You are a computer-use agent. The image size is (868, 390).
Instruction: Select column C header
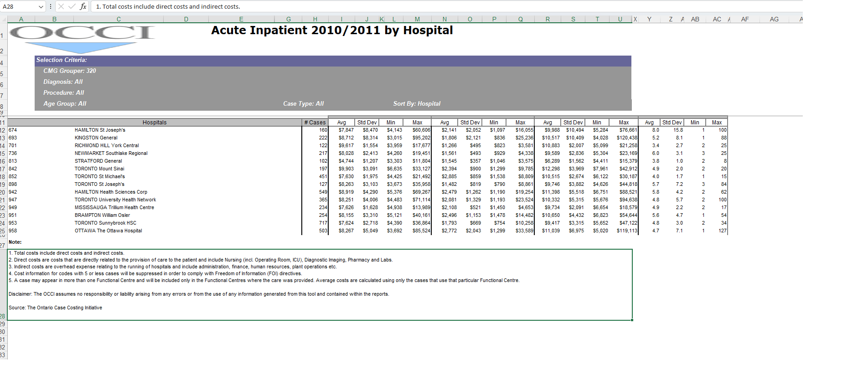(x=119, y=19)
